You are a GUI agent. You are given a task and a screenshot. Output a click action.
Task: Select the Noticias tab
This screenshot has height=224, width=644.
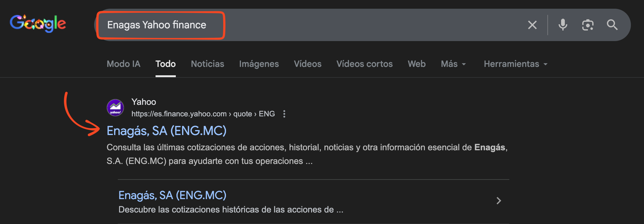point(207,64)
